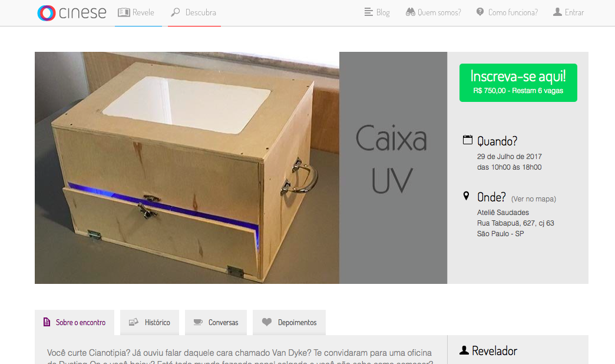Viewport: 615px width, 364px height.
Task: Open the Depoimentos tab
Action: click(x=289, y=322)
